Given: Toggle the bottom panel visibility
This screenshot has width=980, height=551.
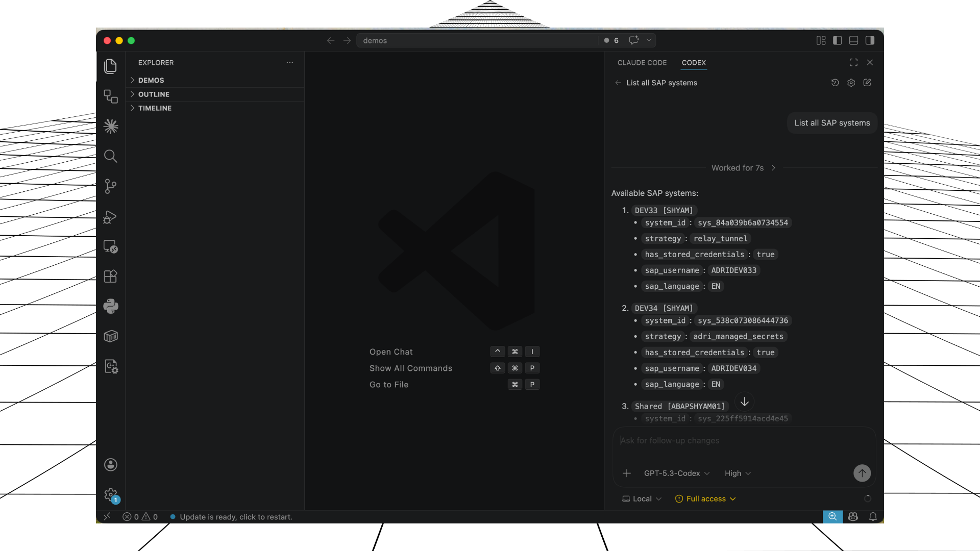Looking at the screenshot, I should point(854,40).
